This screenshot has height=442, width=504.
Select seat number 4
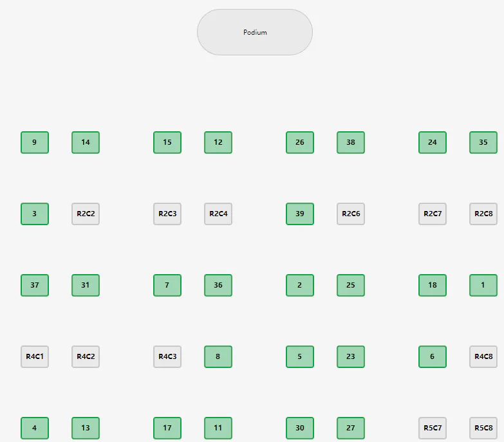(x=35, y=428)
